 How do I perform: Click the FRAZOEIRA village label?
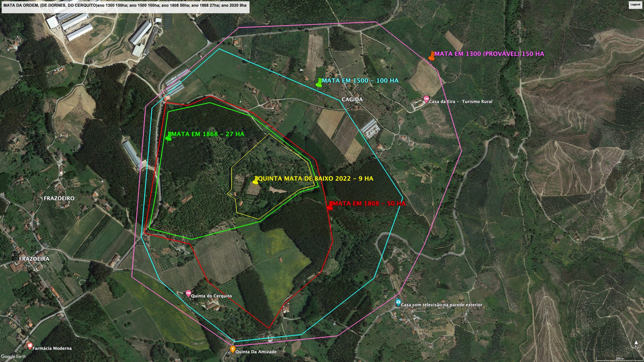point(34,259)
